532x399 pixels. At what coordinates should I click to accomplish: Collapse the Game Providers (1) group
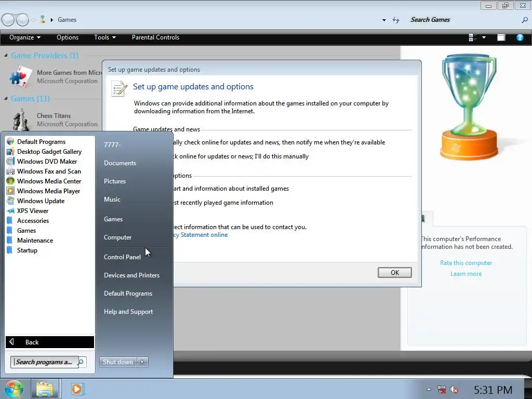point(6,55)
